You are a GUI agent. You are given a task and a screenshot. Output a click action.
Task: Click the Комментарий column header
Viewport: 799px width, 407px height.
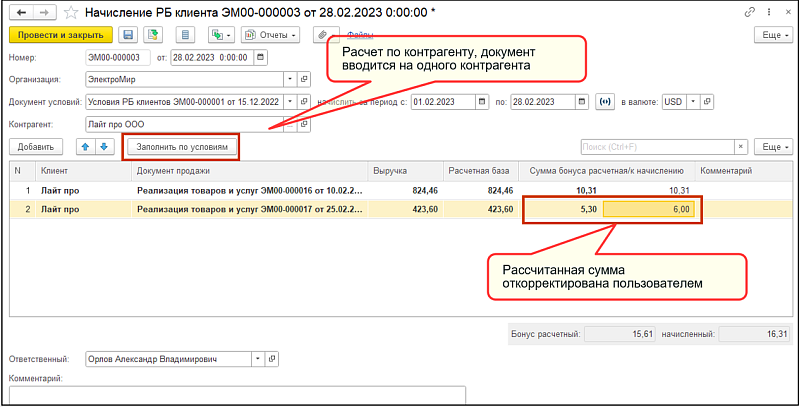pyautogui.click(x=744, y=171)
